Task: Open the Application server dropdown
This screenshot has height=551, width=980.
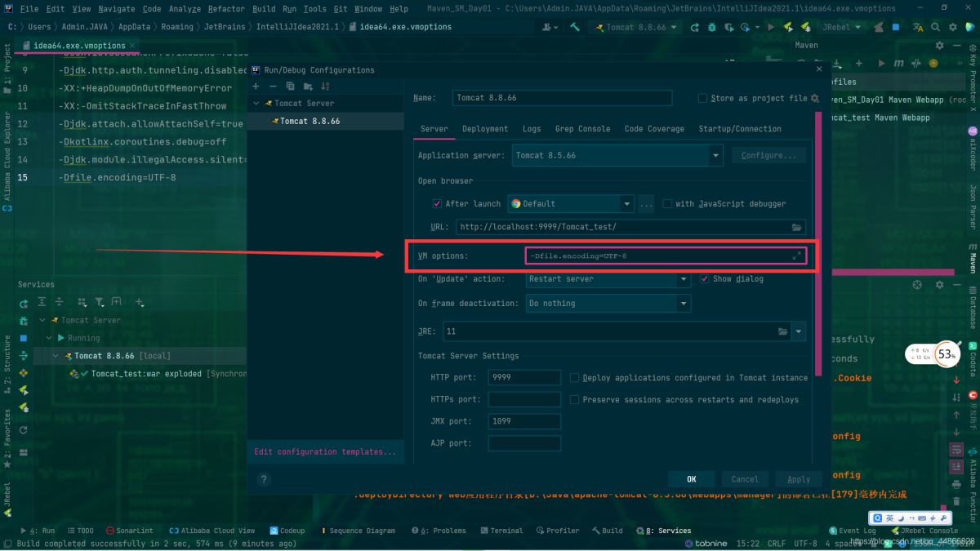Action: [x=717, y=154]
